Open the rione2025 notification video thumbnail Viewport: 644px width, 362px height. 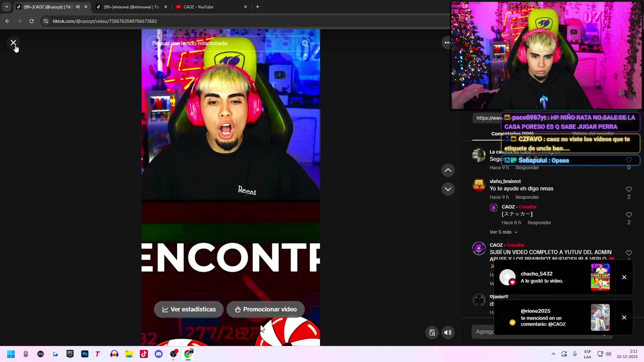(600, 317)
